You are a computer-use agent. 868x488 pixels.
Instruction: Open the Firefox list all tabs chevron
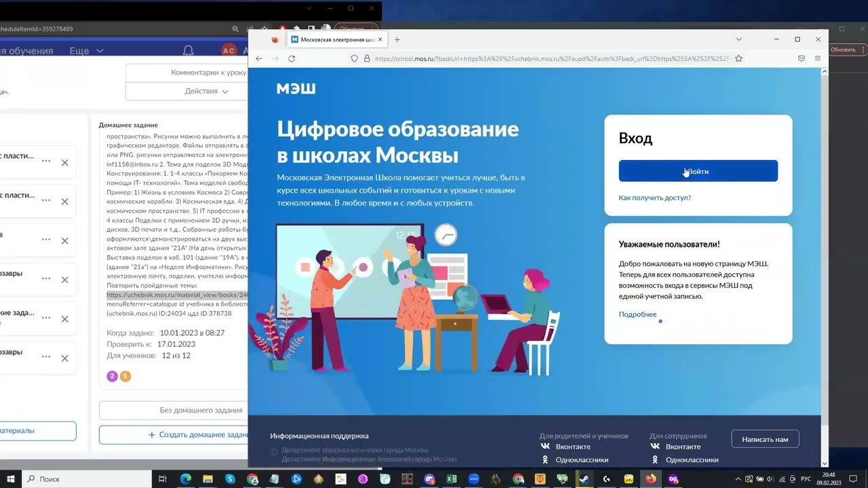[739, 39]
